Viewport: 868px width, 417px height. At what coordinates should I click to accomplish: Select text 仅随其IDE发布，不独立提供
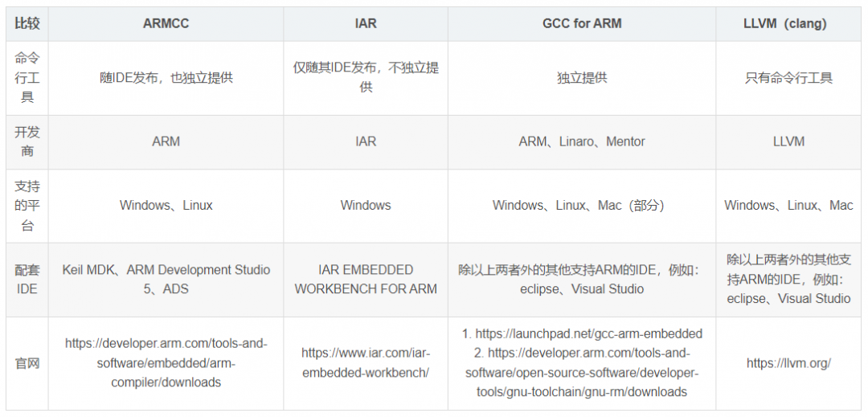click(366, 77)
